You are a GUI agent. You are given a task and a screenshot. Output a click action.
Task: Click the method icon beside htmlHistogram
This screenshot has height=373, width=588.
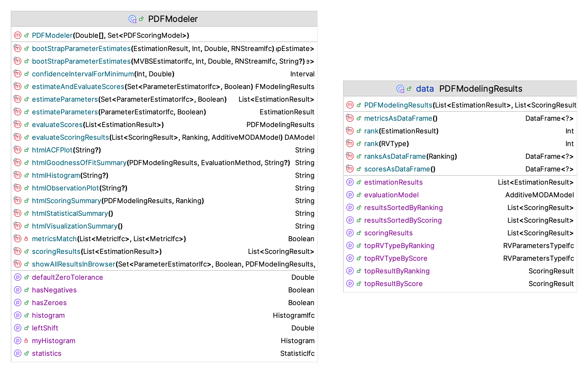tap(18, 175)
